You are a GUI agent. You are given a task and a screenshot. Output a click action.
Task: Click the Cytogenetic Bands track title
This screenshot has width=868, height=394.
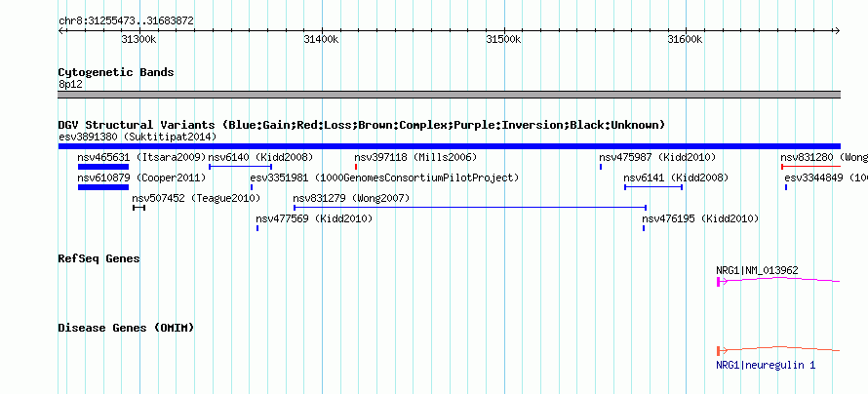(x=116, y=72)
